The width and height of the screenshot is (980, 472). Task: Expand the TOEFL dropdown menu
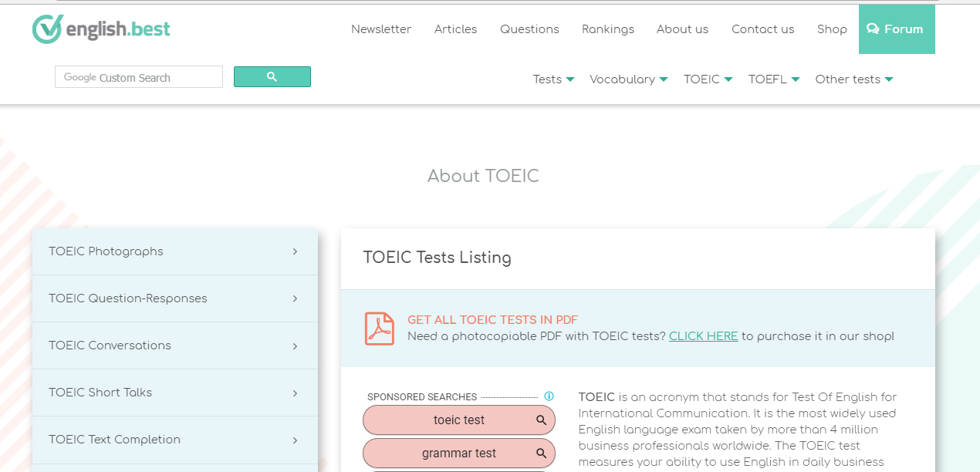pos(773,79)
